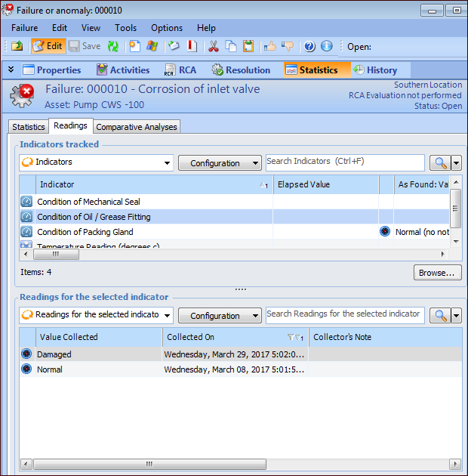Select Condition of Oil / Grease Fitting row

234,217
